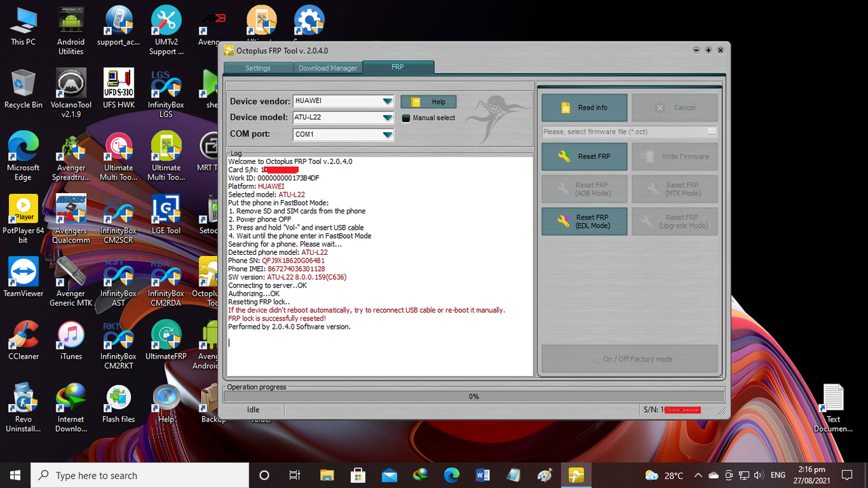Open CCleaner from the desktop
868x488 pixels.
click(23, 340)
